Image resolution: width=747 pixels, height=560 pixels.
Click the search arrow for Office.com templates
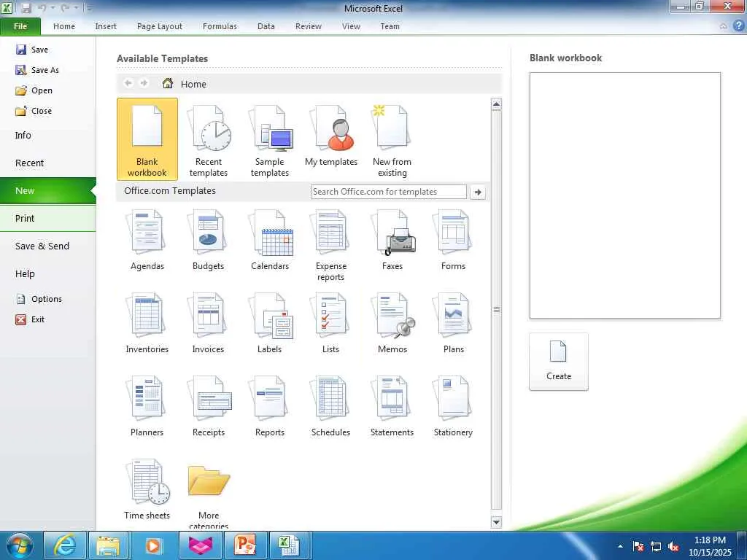478,192
